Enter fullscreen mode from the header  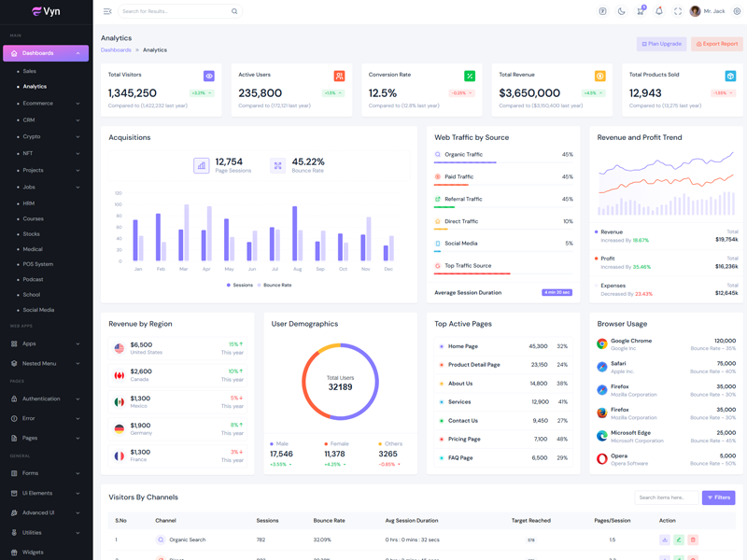tap(678, 11)
